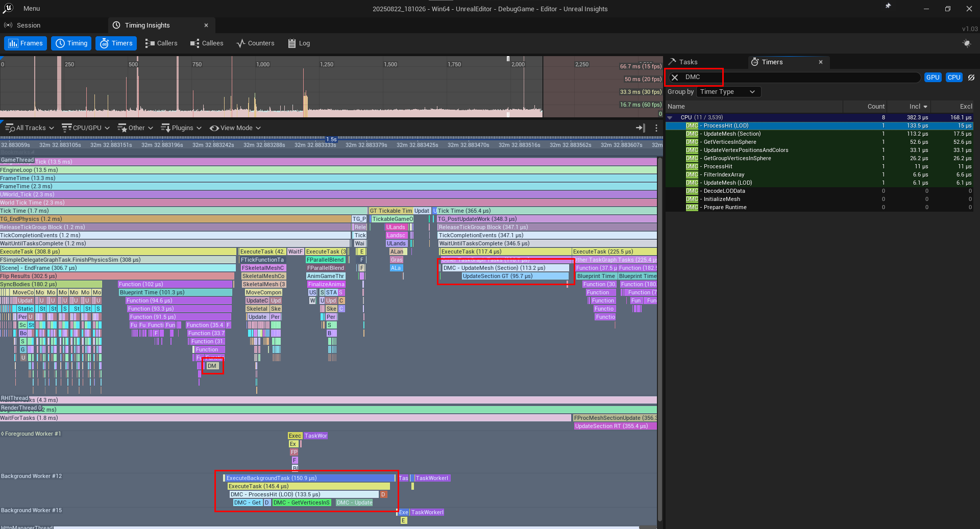Select DMC - UpdateMesh (Section) timer row
Viewport: 980px width, 529px height.
(x=819, y=134)
